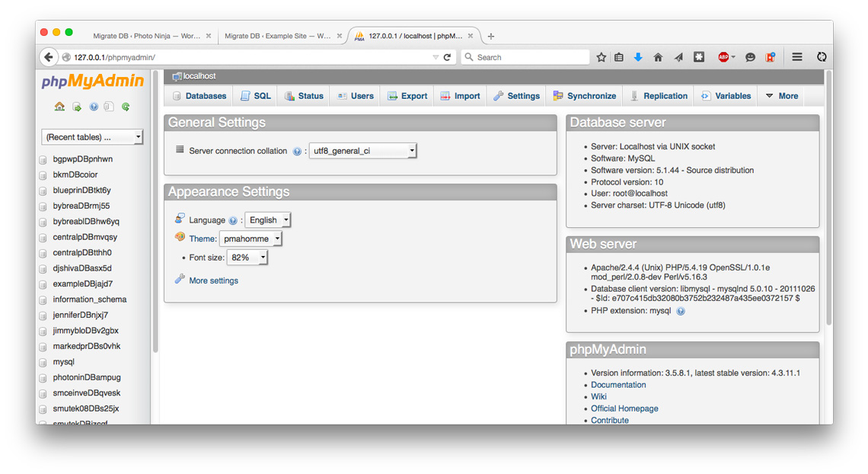
Task: Go back with the browser back arrow
Action: pyautogui.click(x=48, y=57)
